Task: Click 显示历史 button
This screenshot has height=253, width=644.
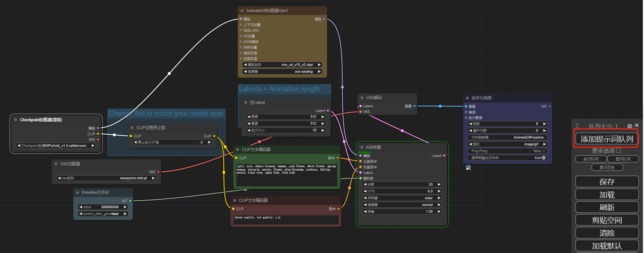Action: [x=607, y=167]
